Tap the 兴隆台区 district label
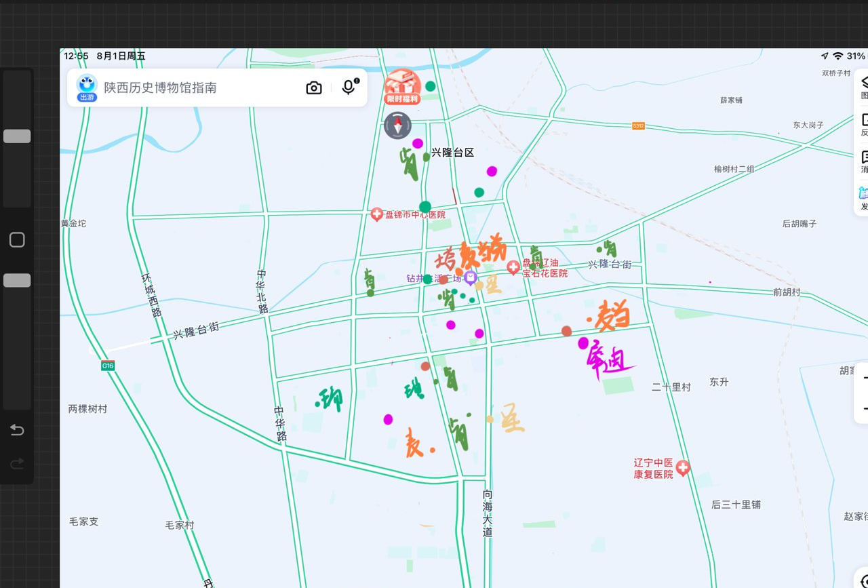868x588 pixels. point(453,153)
